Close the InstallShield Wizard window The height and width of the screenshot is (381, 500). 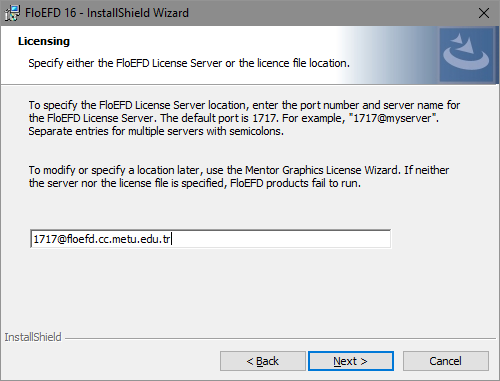pos(484,13)
